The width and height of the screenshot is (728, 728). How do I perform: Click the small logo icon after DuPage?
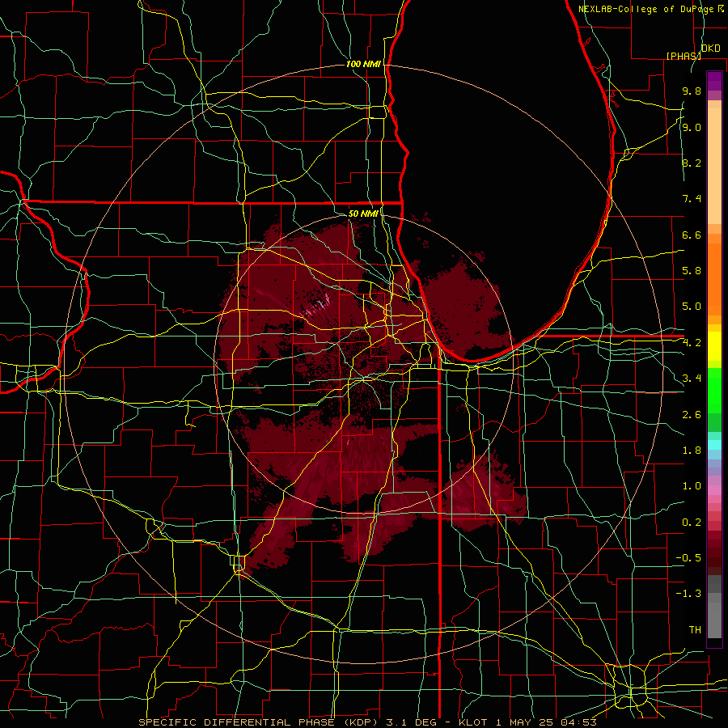(721, 9)
